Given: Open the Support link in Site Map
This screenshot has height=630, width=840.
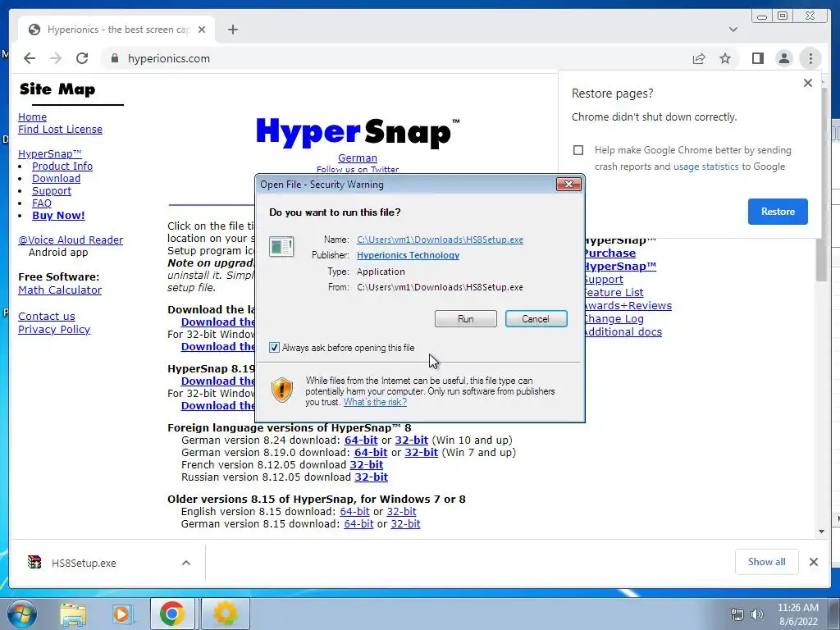Looking at the screenshot, I should pos(52,190).
